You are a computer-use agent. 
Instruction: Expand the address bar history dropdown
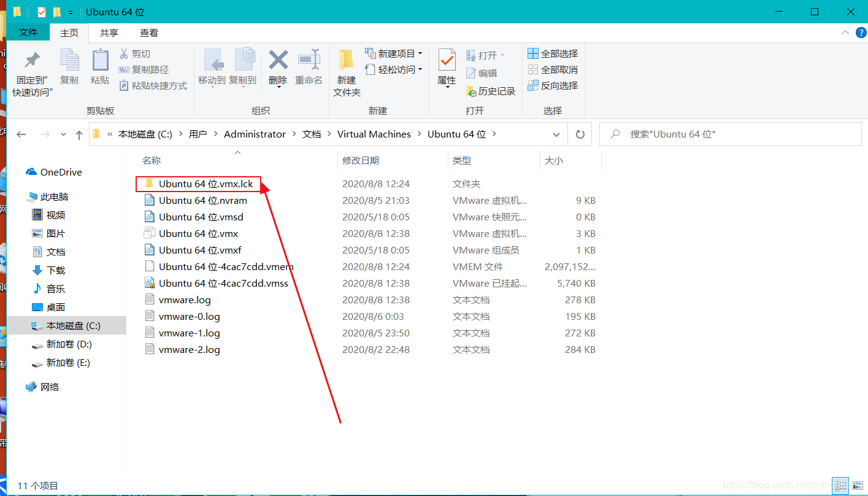[x=556, y=134]
